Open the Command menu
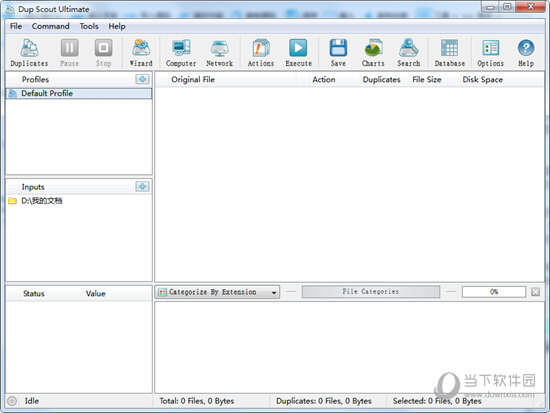 point(51,26)
